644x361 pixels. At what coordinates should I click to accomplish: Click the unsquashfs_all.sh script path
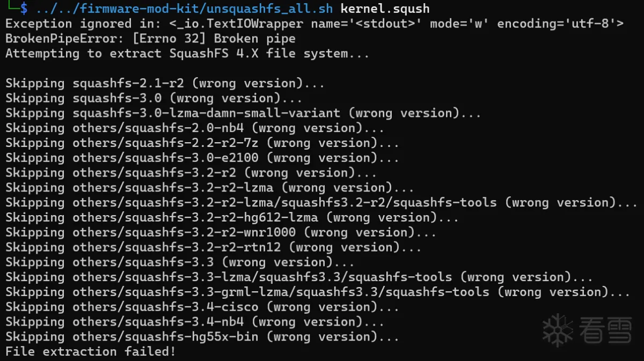click(184, 9)
